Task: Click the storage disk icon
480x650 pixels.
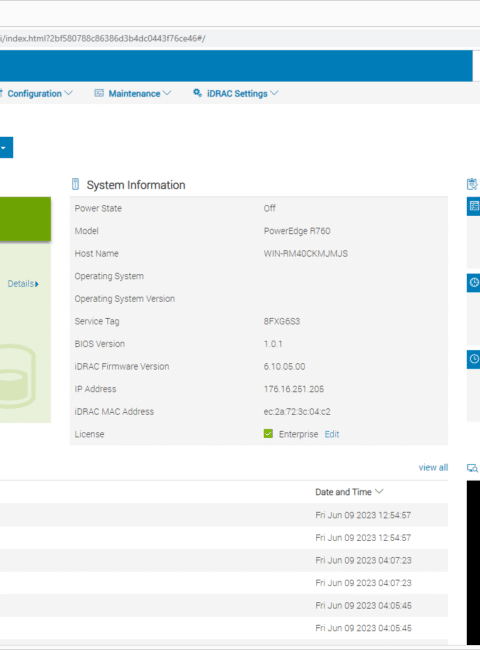Action: click(x=17, y=376)
